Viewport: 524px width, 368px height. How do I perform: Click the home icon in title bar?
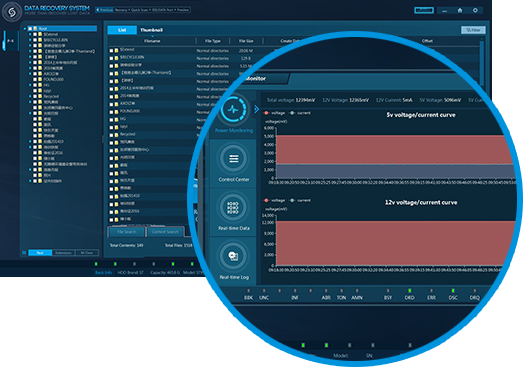(x=460, y=10)
